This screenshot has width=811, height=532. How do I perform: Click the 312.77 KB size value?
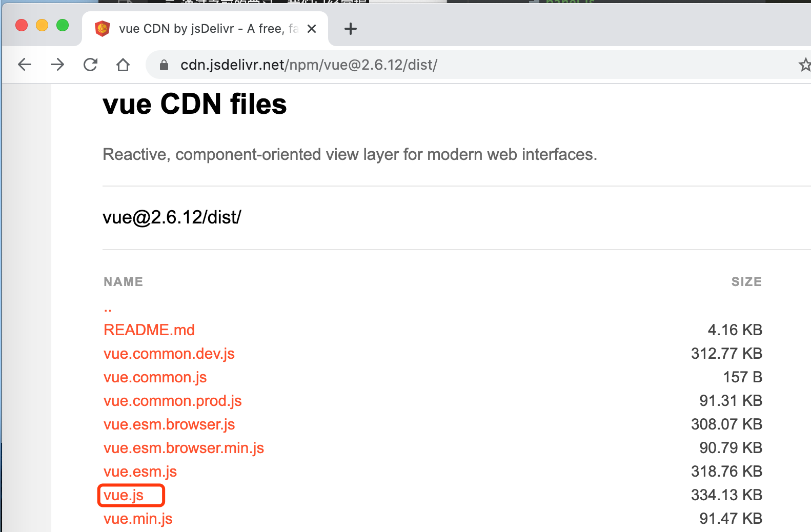pyautogui.click(x=727, y=354)
